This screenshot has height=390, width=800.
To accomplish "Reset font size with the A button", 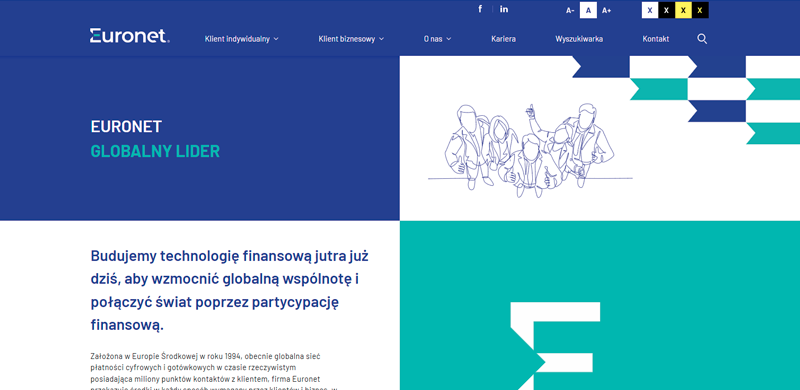I will (x=588, y=10).
